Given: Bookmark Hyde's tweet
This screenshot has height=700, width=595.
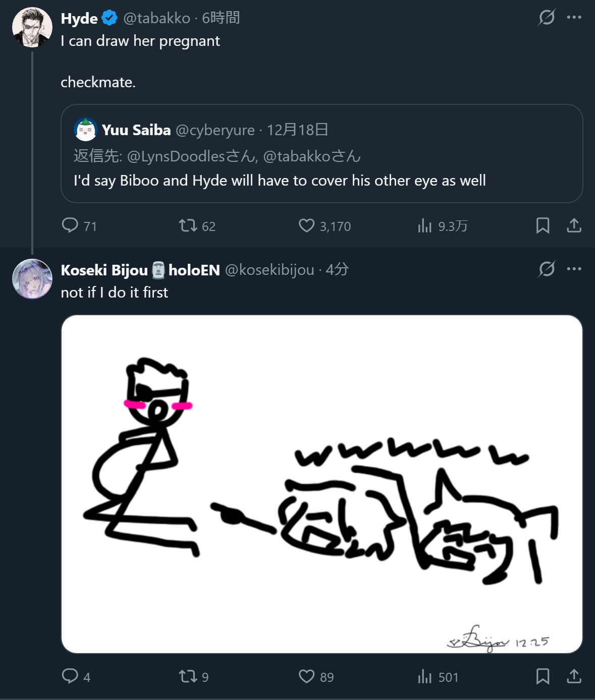Looking at the screenshot, I should pyautogui.click(x=543, y=225).
